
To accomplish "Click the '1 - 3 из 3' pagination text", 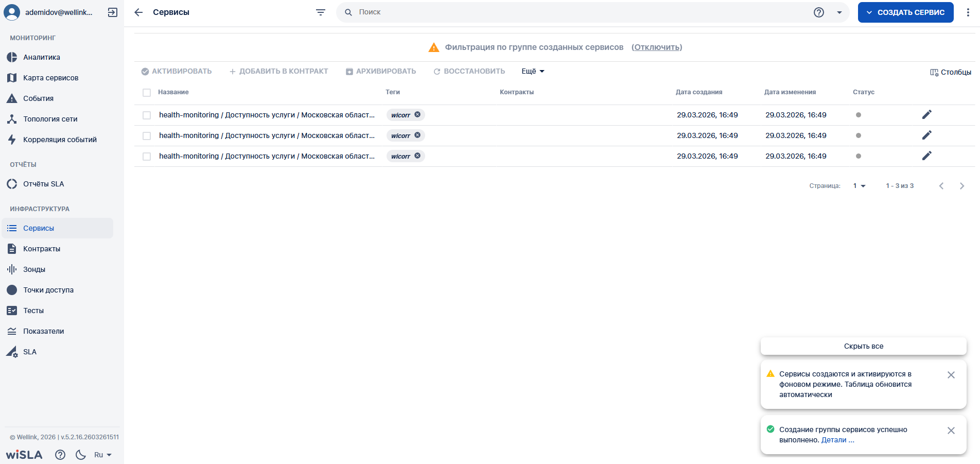I will tap(900, 186).
